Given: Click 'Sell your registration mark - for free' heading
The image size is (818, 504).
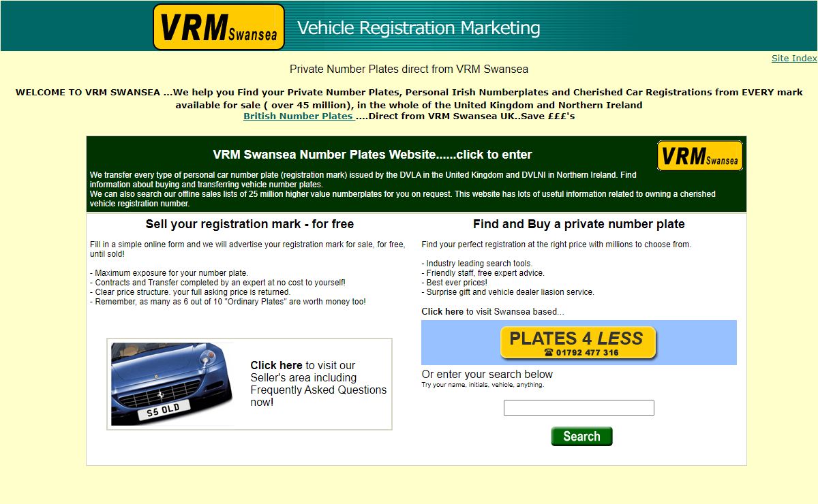Looking at the screenshot, I should pyautogui.click(x=249, y=224).
